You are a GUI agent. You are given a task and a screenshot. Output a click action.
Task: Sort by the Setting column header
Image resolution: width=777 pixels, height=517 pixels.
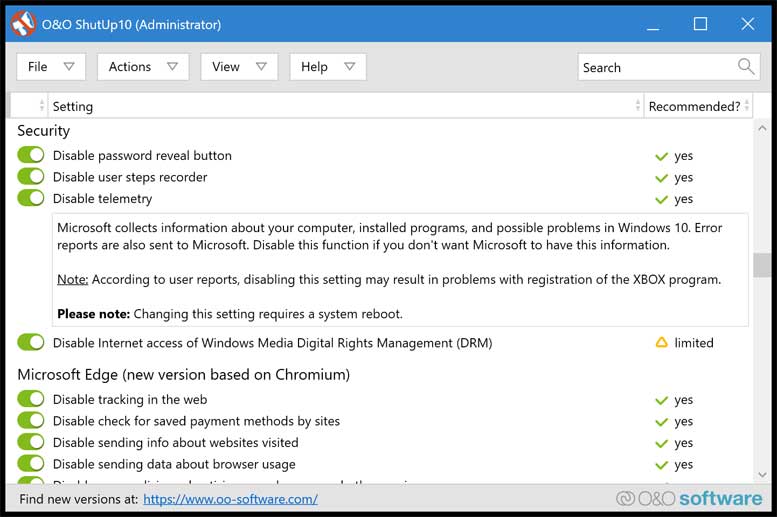pos(346,106)
